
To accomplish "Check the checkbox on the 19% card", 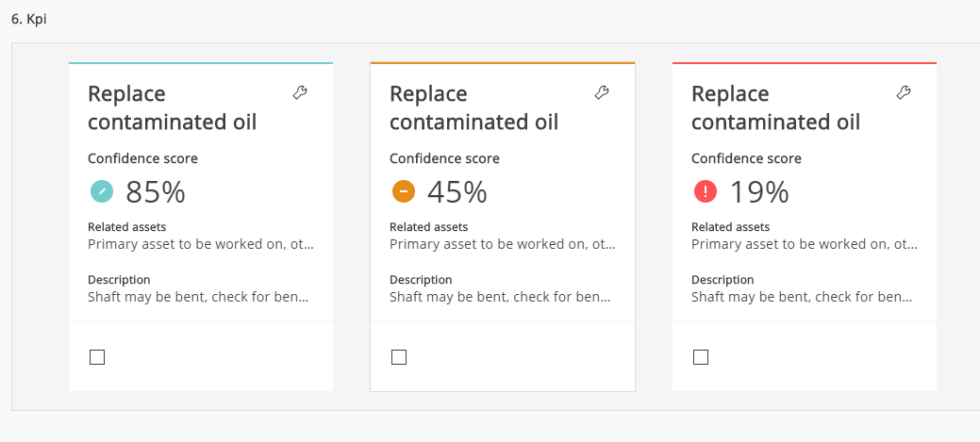I will [701, 357].
